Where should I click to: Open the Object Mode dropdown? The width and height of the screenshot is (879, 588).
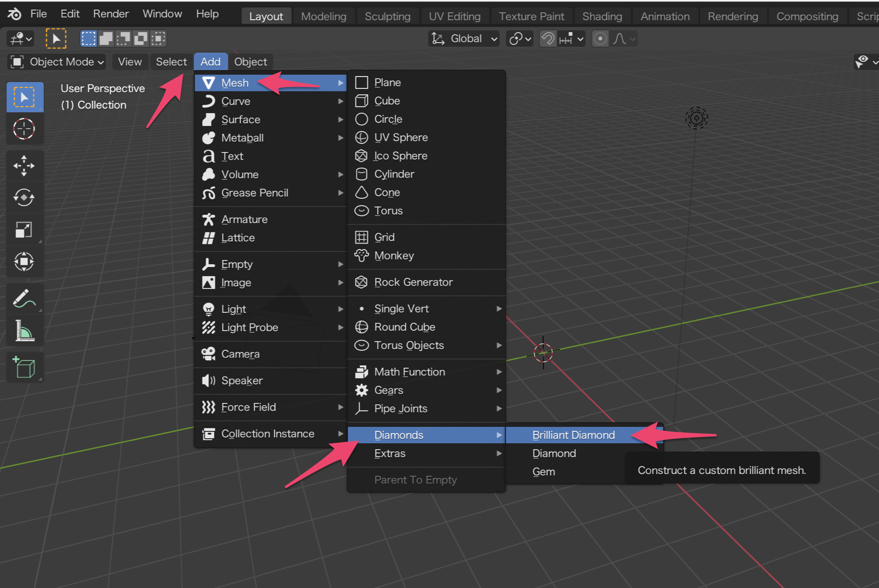click(57, 62)
